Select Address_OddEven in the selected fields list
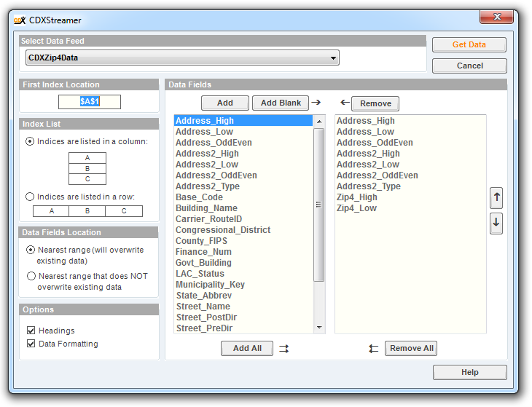 (410, 142)
